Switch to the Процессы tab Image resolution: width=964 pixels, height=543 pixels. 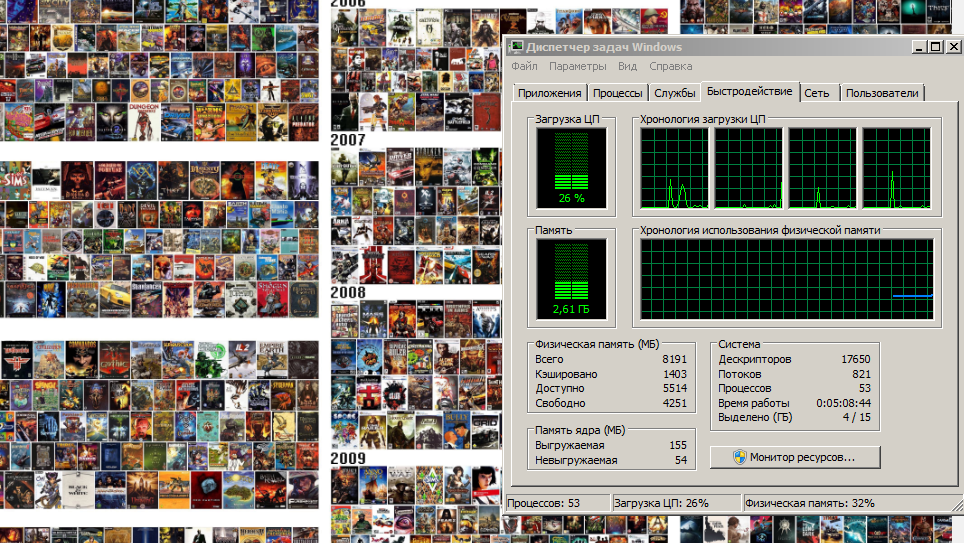tap(617, 93)
